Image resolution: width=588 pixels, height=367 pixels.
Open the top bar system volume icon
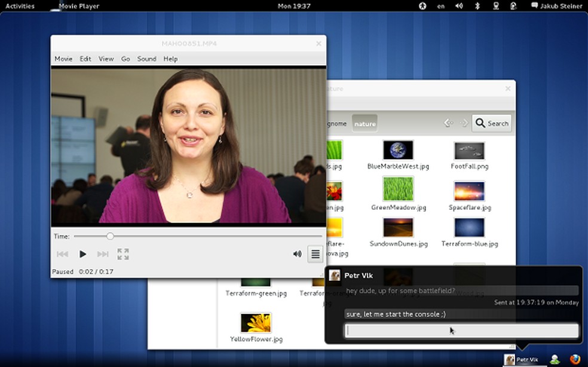[x=459, y=6]
